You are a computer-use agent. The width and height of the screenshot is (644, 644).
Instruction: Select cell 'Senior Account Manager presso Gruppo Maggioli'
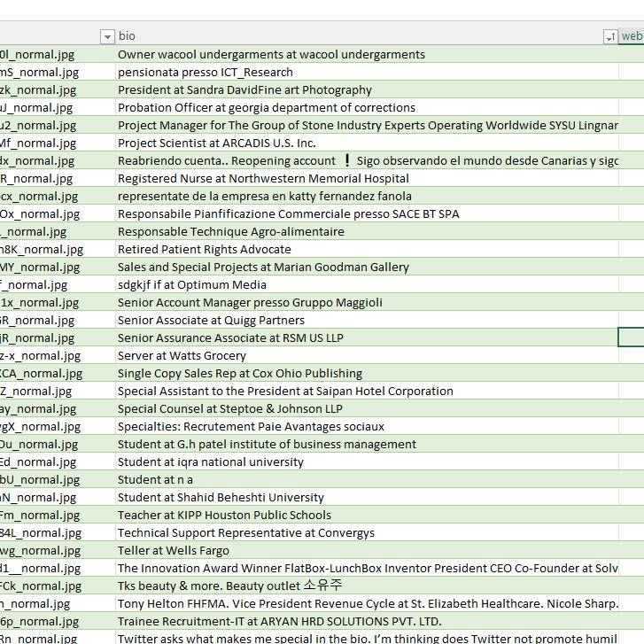click(367, 302)
